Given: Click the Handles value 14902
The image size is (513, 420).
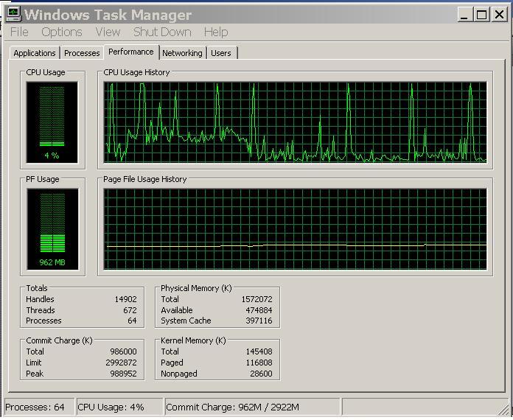Looking at the screenshot, I should (125, 299).
